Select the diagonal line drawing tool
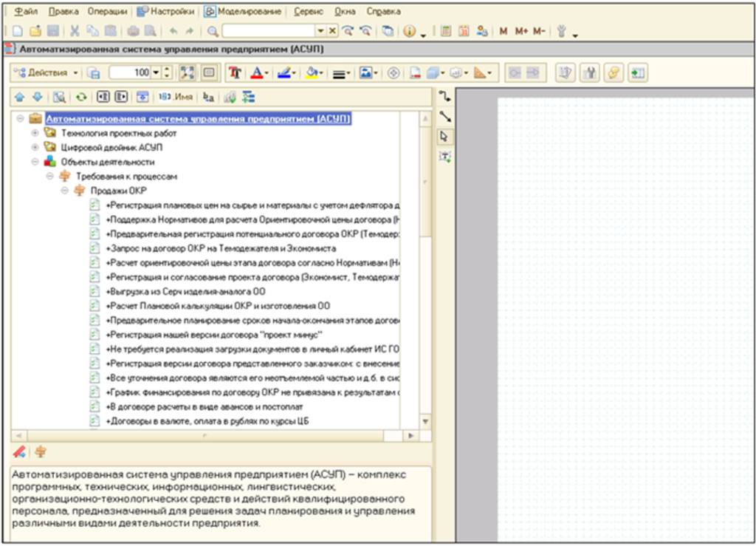 click(x=444, y=116)
